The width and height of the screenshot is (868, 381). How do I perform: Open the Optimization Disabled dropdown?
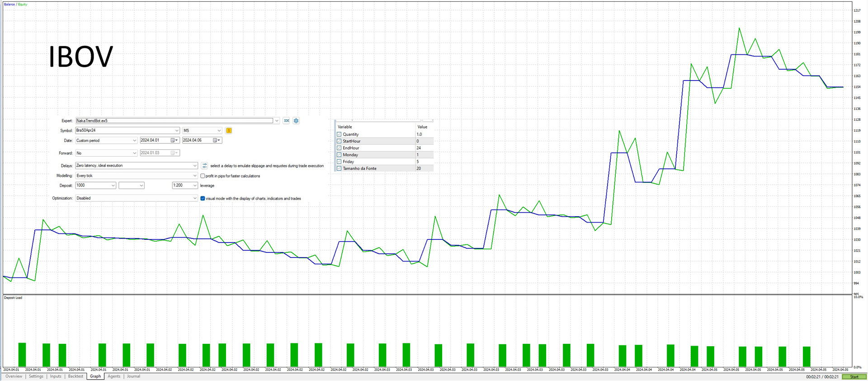pyautogui.click(x=137, y=198)
